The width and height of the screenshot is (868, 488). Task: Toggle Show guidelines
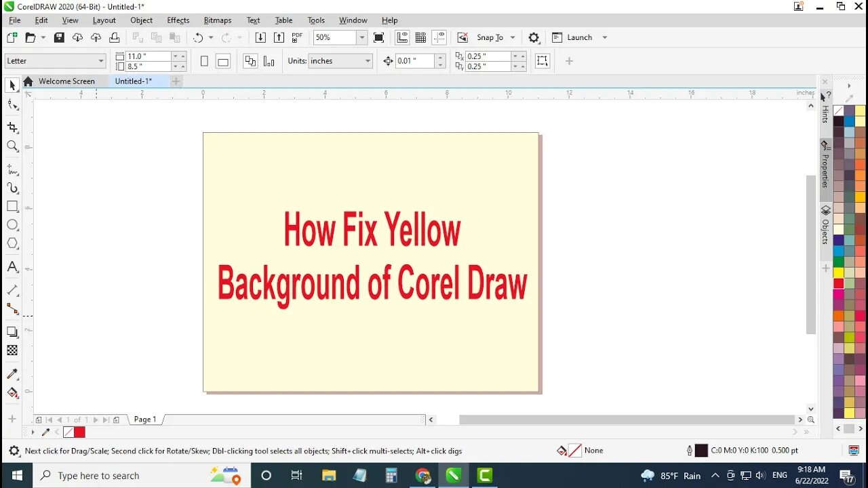[x=439, y=37]
